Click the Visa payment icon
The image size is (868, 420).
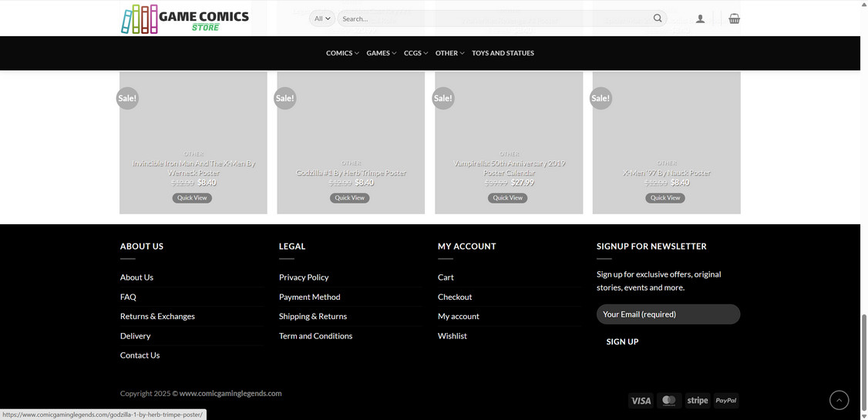point(641,401)
